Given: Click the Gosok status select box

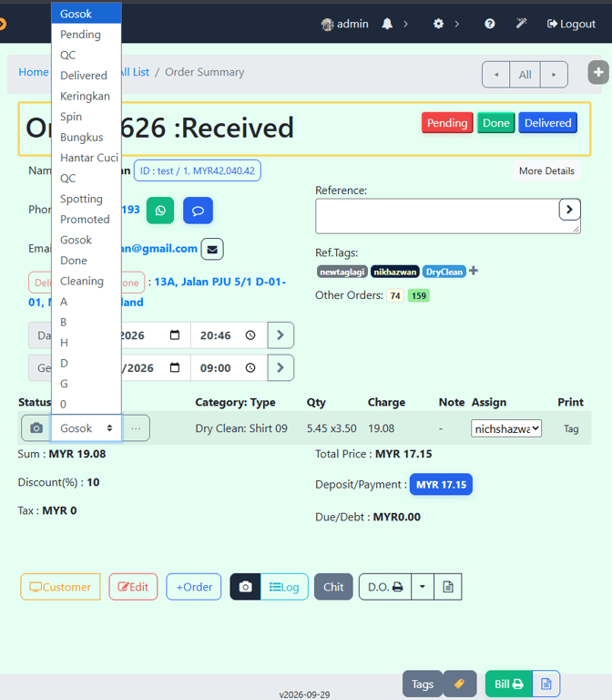Looking at the screenshot, I should [87, 428].
